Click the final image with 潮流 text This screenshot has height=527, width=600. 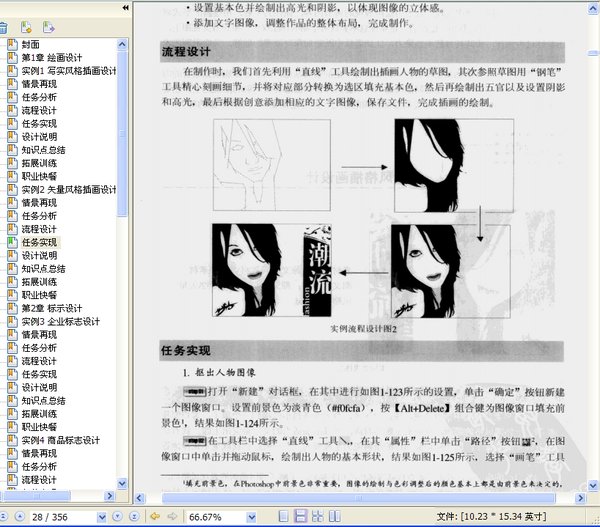(272, 270)
